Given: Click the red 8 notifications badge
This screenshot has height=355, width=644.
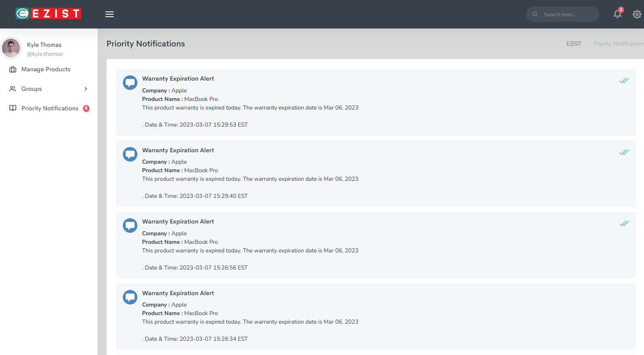Looking at the screenshot, I should (86, 108).
